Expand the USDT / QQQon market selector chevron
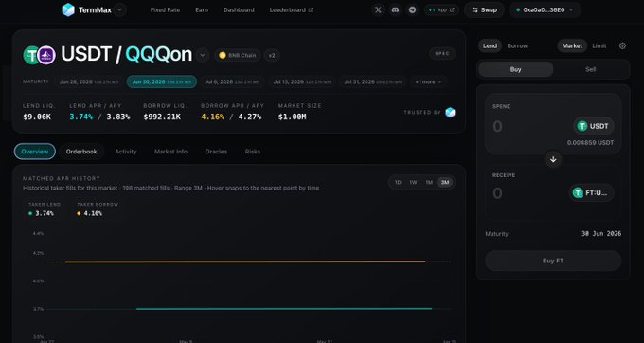This screenshot has height=343, width=644. (202, 55)
